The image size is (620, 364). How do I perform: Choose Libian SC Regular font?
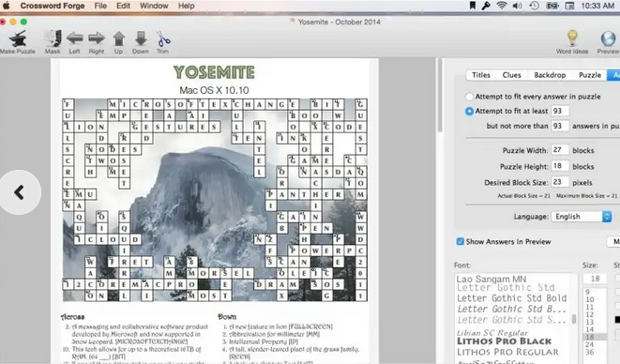[x=492, y=332]
